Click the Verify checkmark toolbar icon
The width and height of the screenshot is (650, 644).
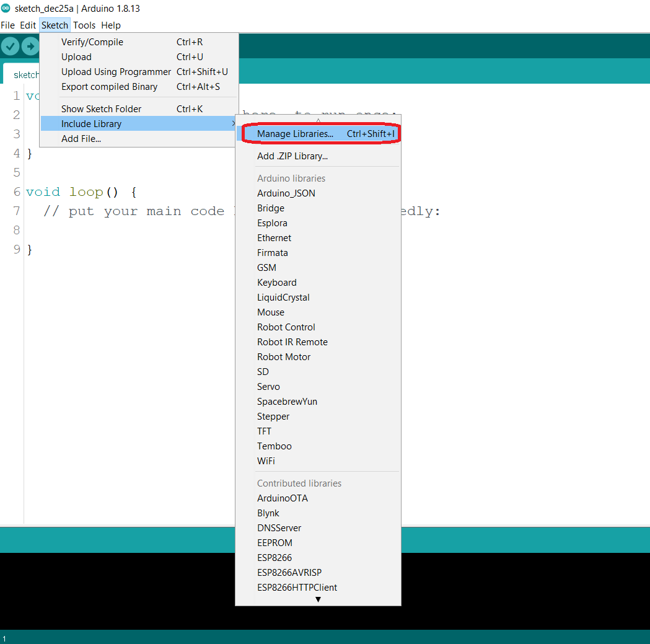tap(11, 46)
